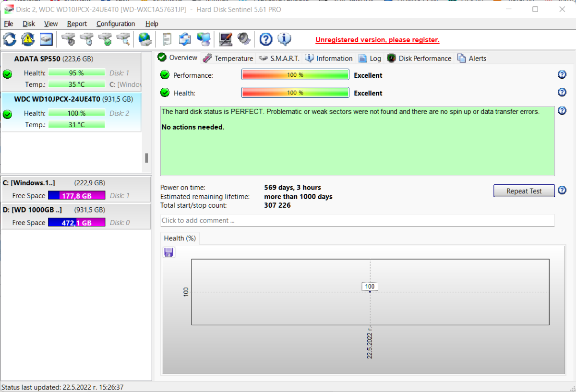Open the report document toolbar icon
576x392 pixels.
pyautogui.click(x=167, y=39)
